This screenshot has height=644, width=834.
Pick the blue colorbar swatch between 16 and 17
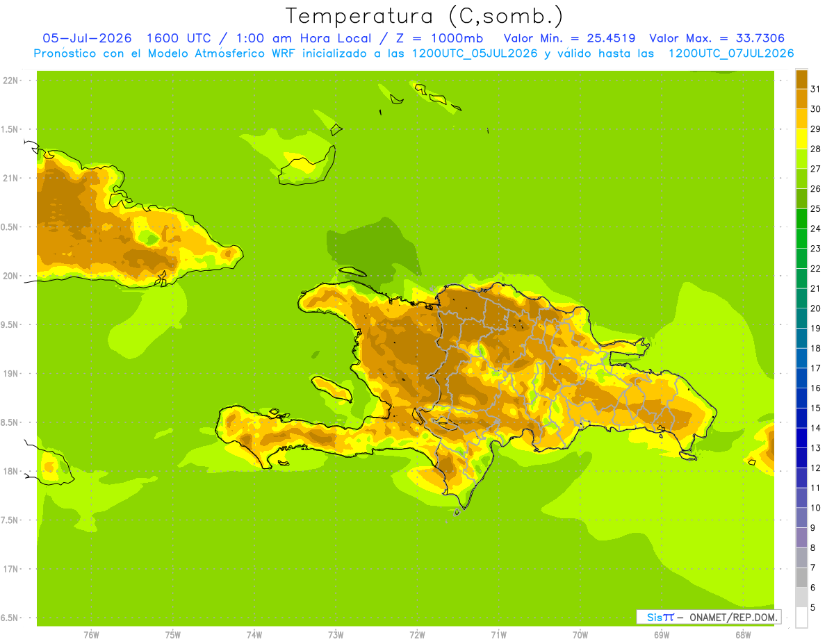[801, 378]
